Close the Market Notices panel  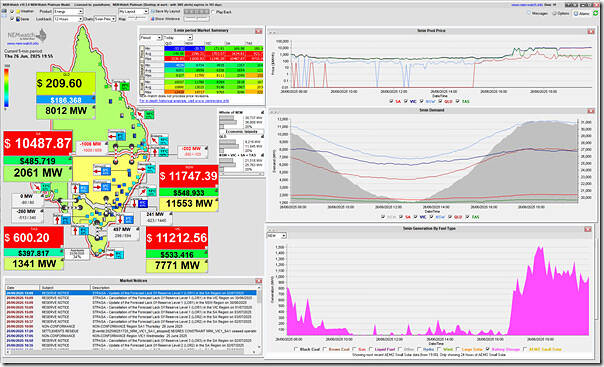tap(258, 281)
